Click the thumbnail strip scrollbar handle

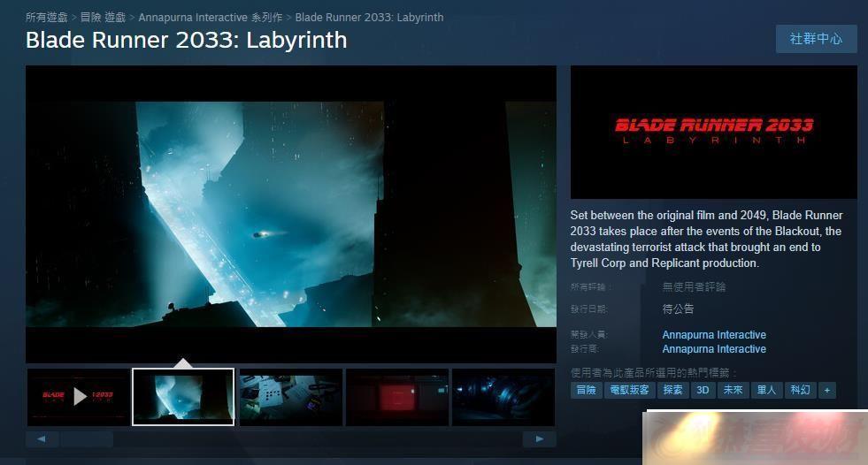pyautogui.click(x=87, y=439)
